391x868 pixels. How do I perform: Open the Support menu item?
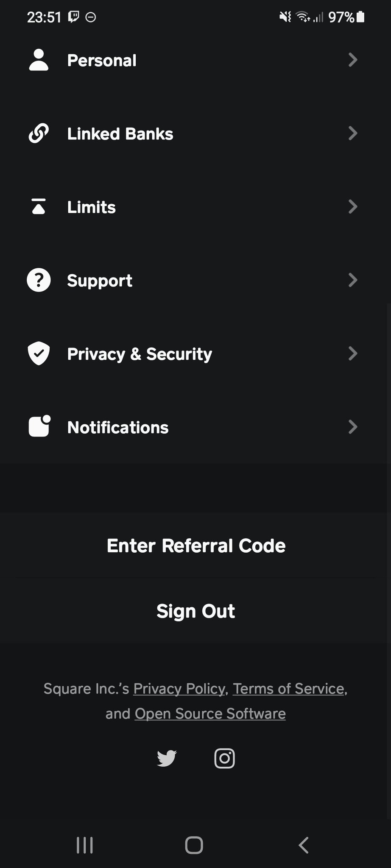[100, 281]
